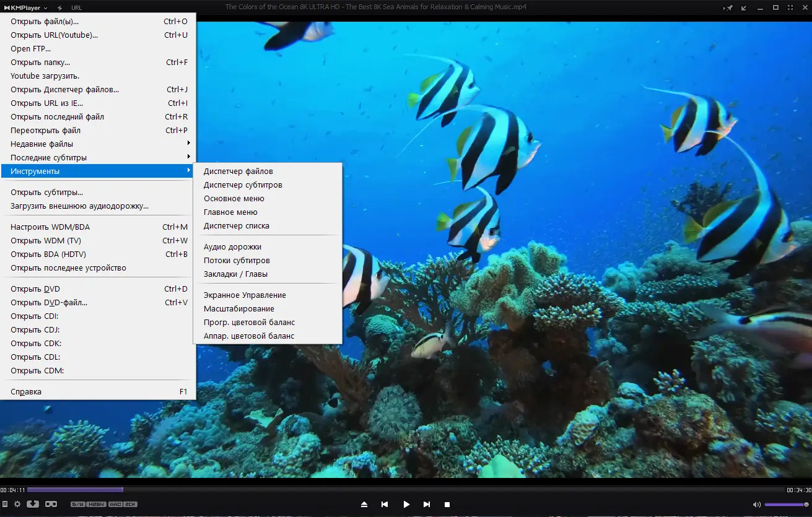This screenshot has width=812, height=517.
Task: Click the download arrow icon in the control bar
Action: point(33,505)
